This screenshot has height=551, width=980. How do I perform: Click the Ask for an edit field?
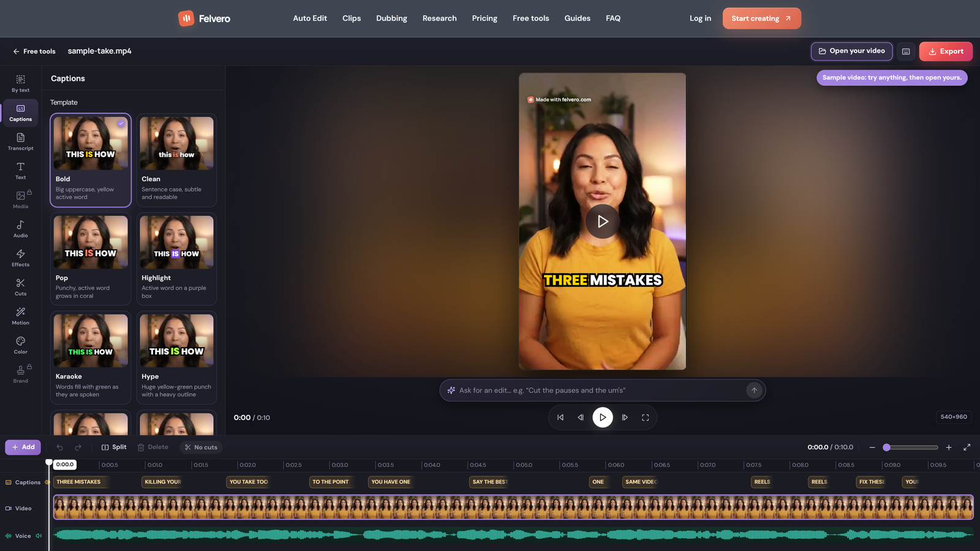602,391
